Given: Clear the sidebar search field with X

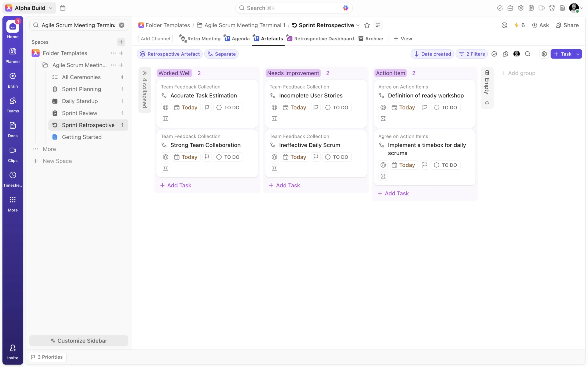Looking at the screenshot, I should pyautogui.click(x=122, y=25).
